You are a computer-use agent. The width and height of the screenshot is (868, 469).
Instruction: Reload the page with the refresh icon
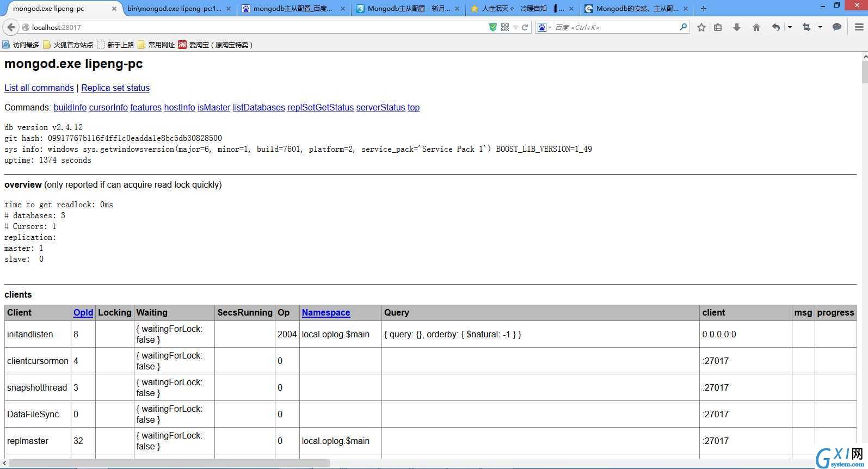525,27
